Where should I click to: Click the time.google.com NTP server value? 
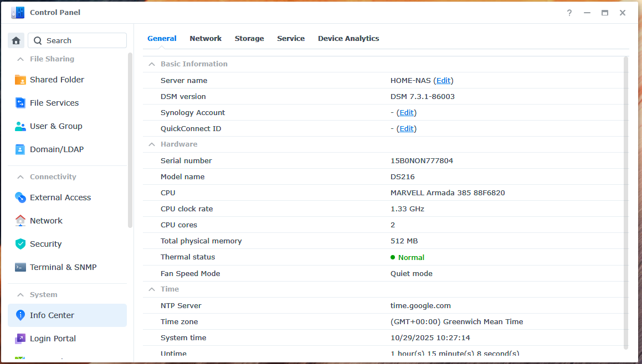(x=420, y=305)
